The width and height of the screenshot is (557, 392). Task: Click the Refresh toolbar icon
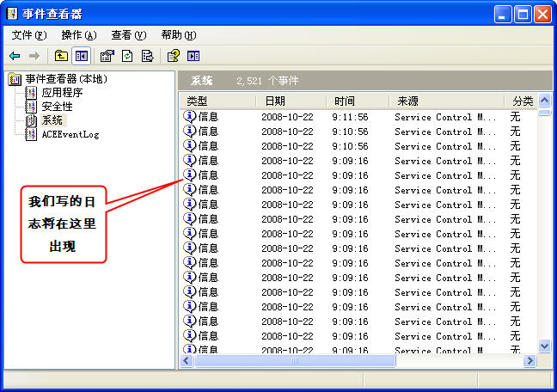click(x=127, y=56)
